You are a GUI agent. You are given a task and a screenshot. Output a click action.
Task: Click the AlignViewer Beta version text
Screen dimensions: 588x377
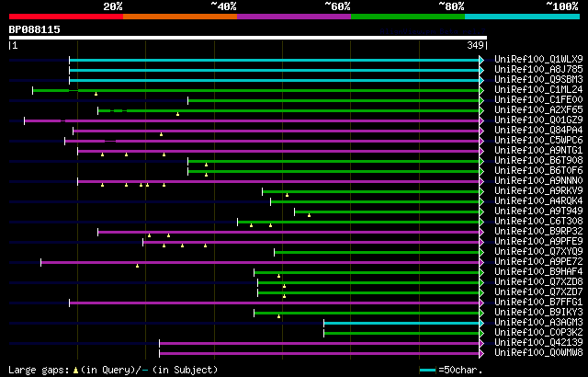[x=433, y=31]
